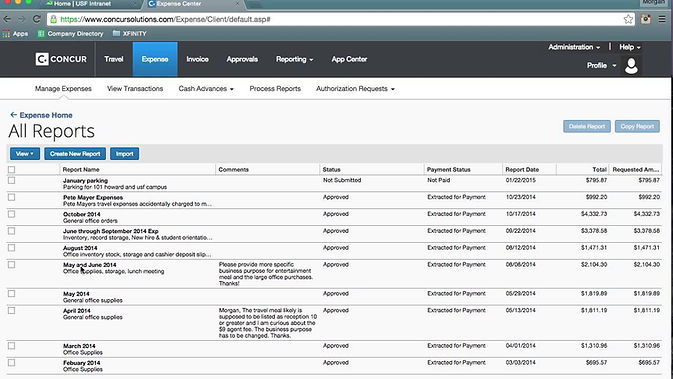Select the Expense menu tab
The height and width of the screenshot is (379, 673).
click(155, 59)
